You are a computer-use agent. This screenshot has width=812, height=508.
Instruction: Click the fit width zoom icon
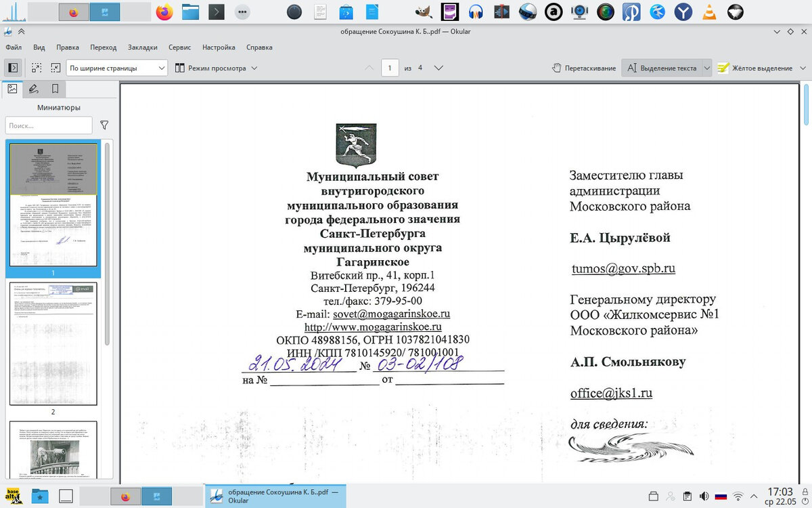pos(55,68)
